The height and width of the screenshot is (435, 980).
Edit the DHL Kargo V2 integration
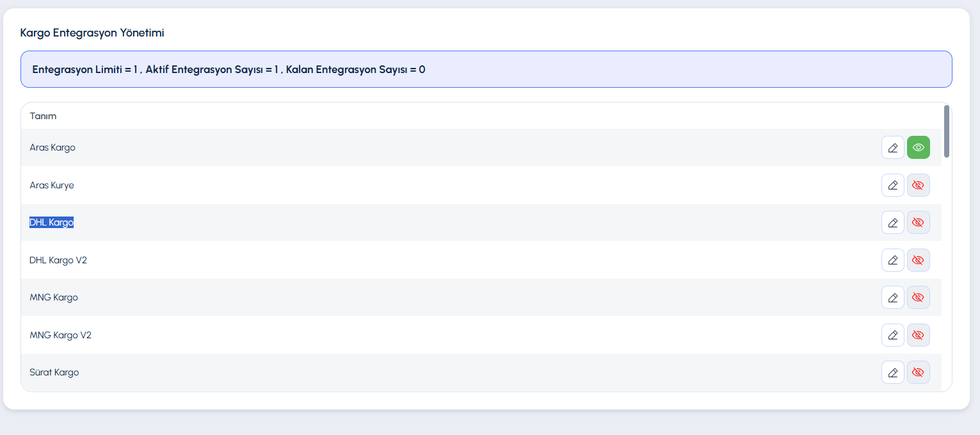(893, 260)
